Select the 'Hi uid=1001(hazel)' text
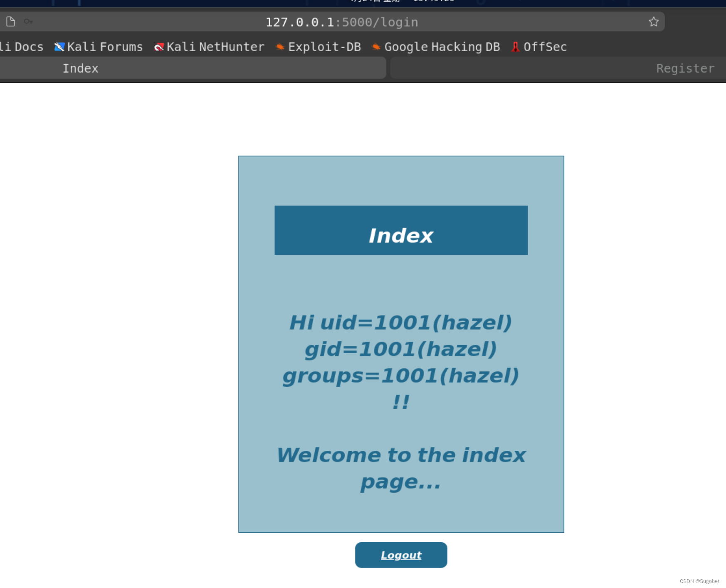The width and height of the screenshot is (726, 588). tap(401, 323)
